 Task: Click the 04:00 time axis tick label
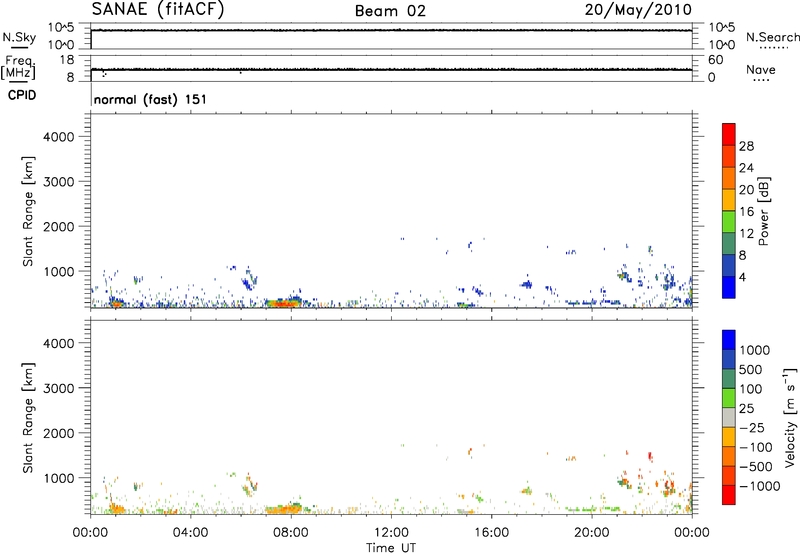(x=190, y=533)
